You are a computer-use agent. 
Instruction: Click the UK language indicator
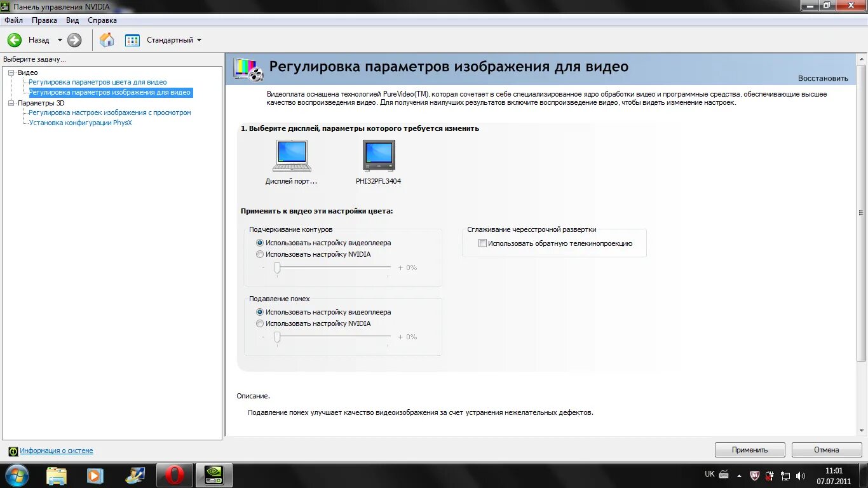click(x=710, y=474)
